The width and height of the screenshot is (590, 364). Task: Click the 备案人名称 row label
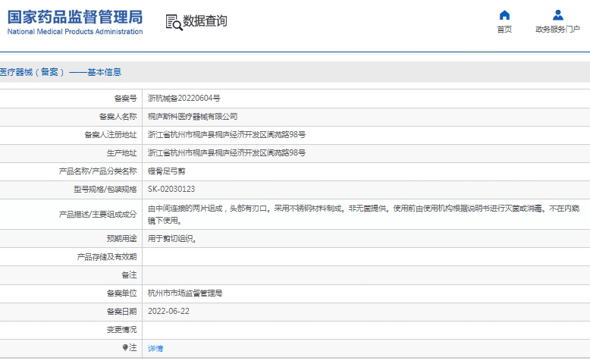pos(118,117)
